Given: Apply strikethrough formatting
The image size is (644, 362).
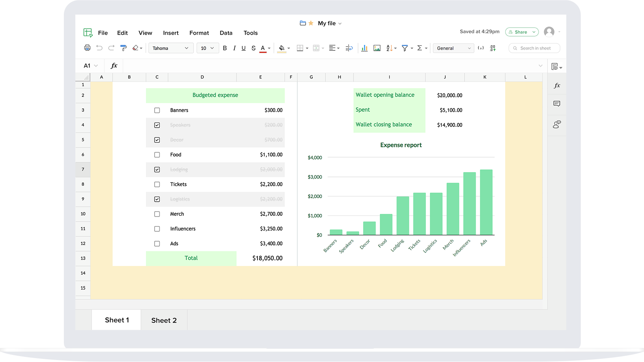Looking at the screenshot, I should click(253, 48).
